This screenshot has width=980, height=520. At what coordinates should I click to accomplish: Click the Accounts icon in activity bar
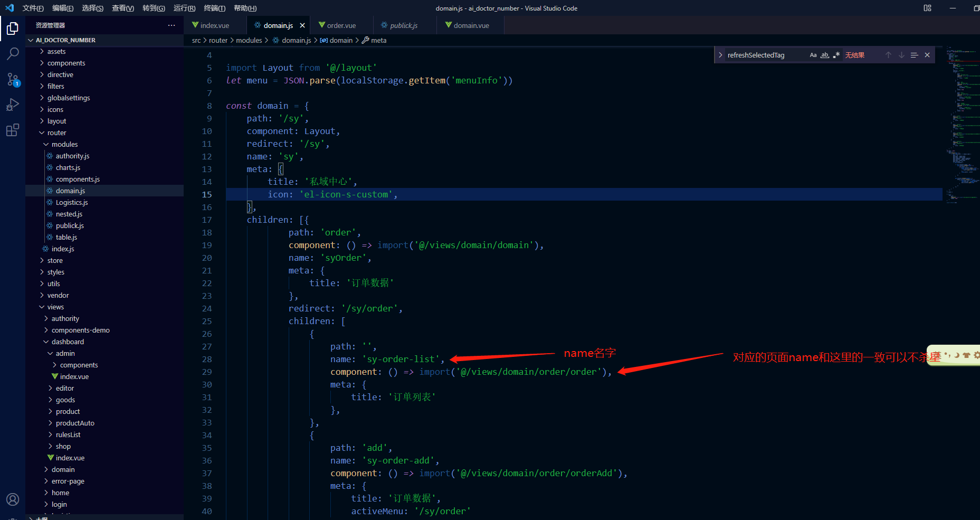pos(13,499)
